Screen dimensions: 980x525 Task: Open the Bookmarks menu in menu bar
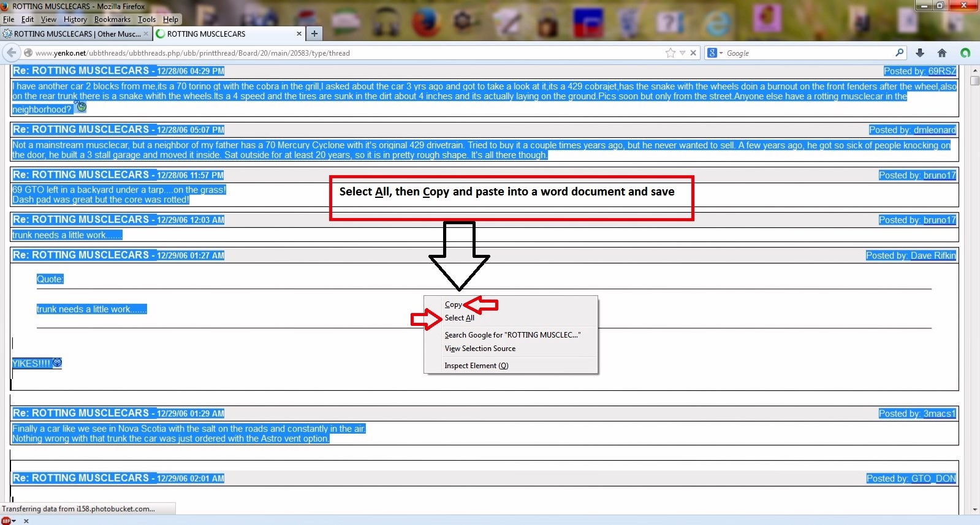coord(112,20)
